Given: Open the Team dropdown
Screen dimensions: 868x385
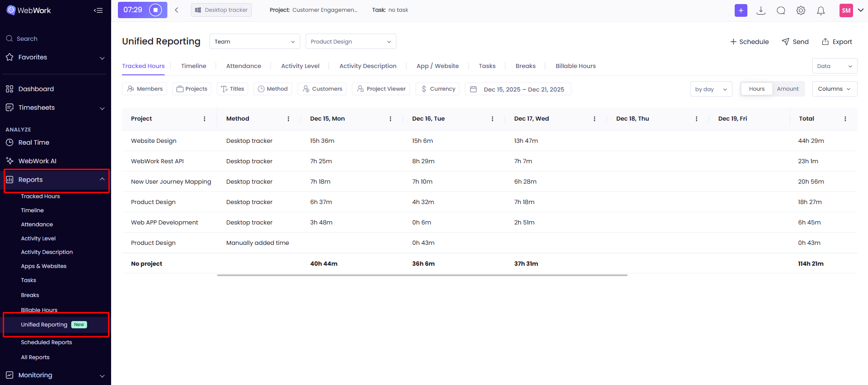Looking at the screenshot, I should coord(254,41).
